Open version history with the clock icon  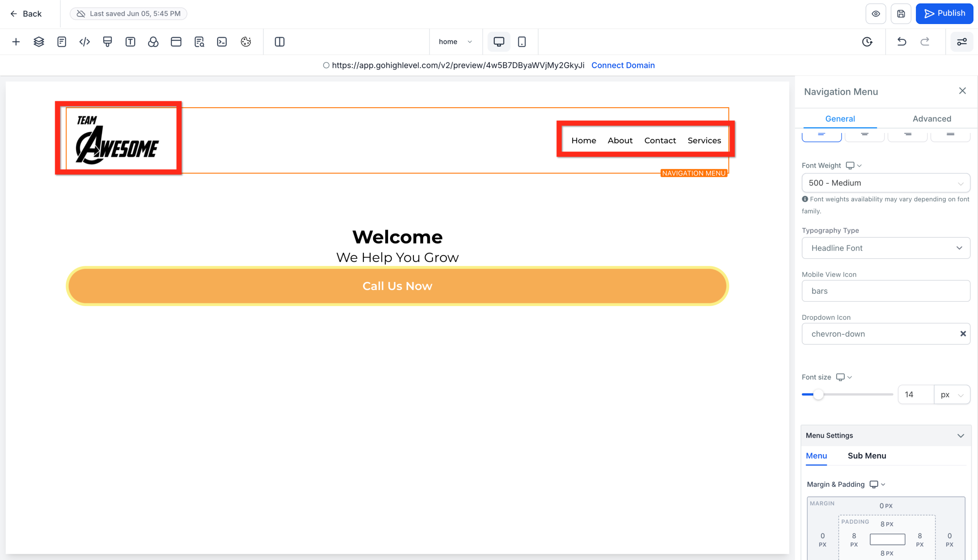click(x=867, y=42)
